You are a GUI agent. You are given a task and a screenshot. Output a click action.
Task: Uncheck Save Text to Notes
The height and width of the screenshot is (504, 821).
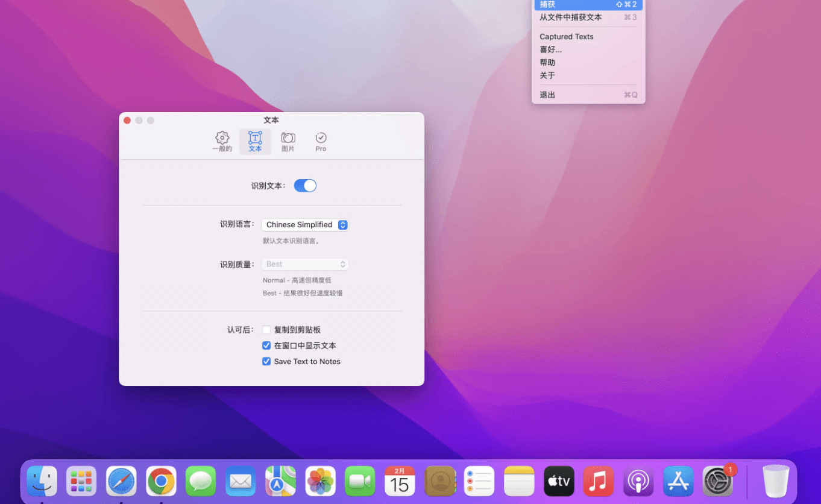[266, 361]
